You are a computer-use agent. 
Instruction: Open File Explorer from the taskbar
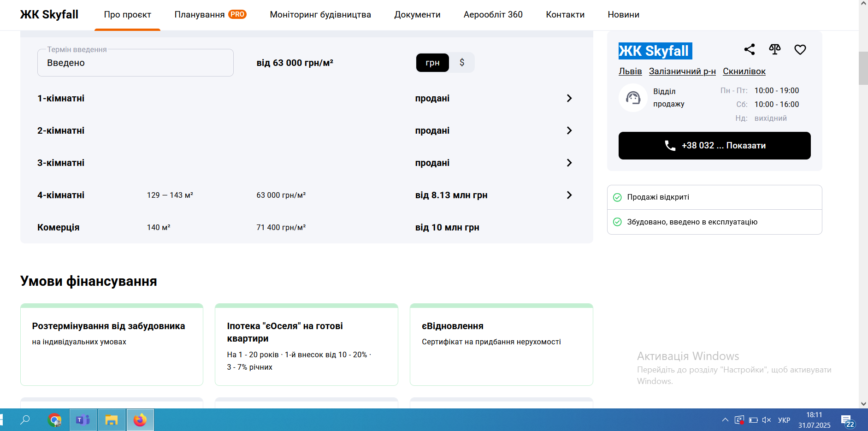112,420
